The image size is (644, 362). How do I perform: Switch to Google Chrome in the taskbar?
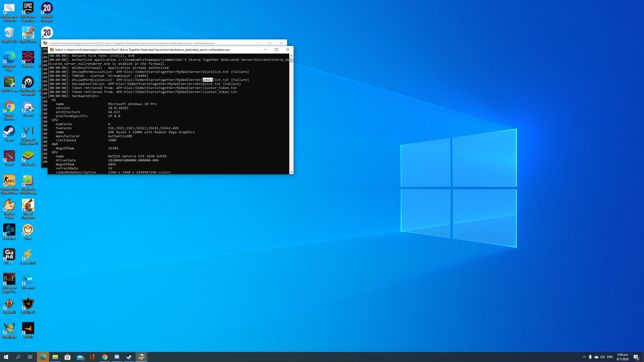105,357
